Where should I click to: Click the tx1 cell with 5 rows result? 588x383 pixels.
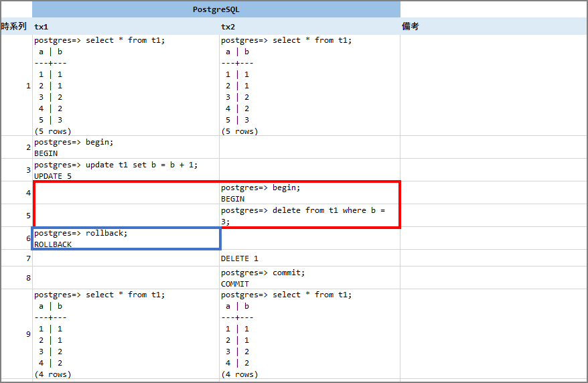click(x=126, y=86)
